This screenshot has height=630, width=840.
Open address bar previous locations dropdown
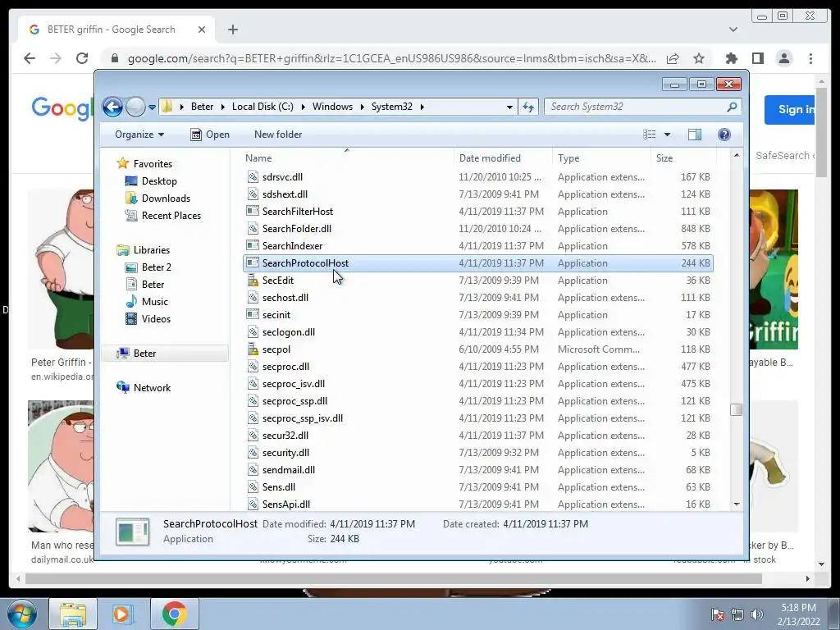(x=509, y=107)
